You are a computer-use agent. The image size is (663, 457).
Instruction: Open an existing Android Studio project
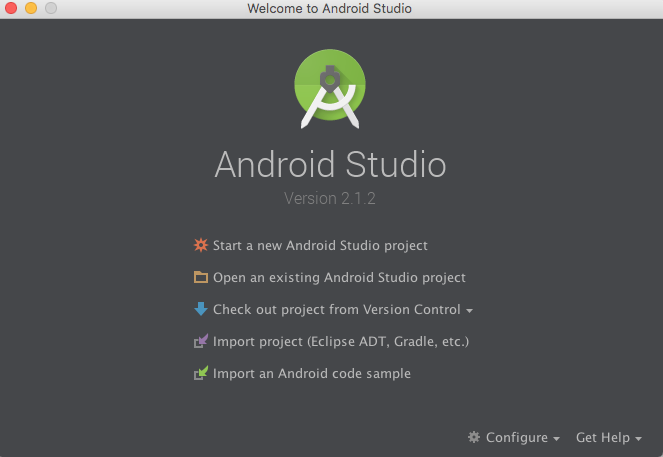click(x=339, y=278)
